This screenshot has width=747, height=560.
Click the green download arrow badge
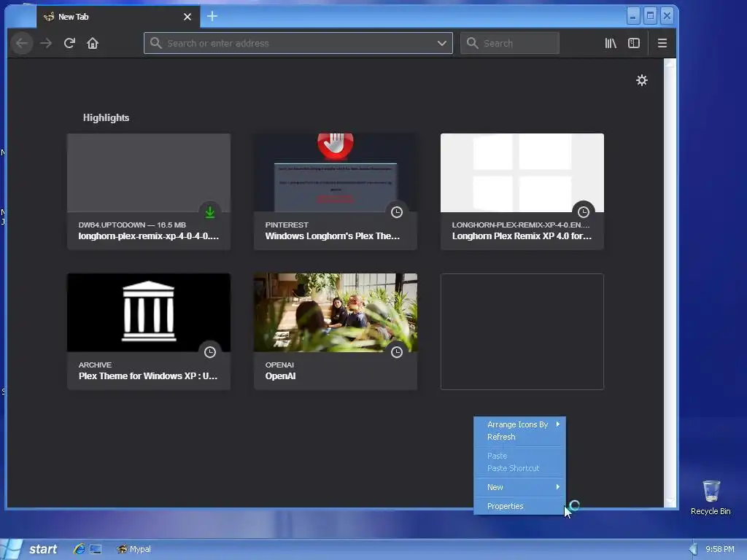pos(209,212)
